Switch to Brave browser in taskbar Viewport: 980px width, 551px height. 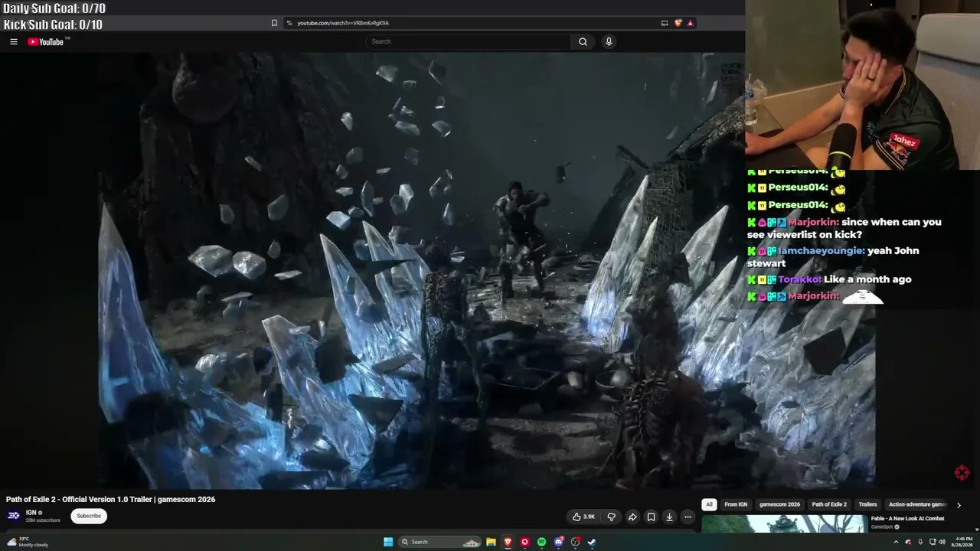click(x=508, y=542)
